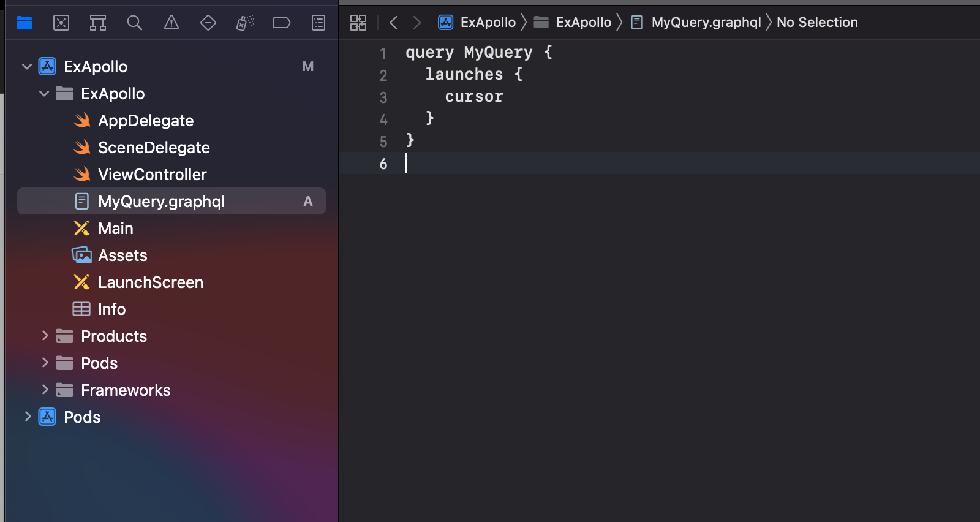Select MyQuery.graphql in the navigator
The width and height of the screenshot is (980, 522).
(171, 201)
